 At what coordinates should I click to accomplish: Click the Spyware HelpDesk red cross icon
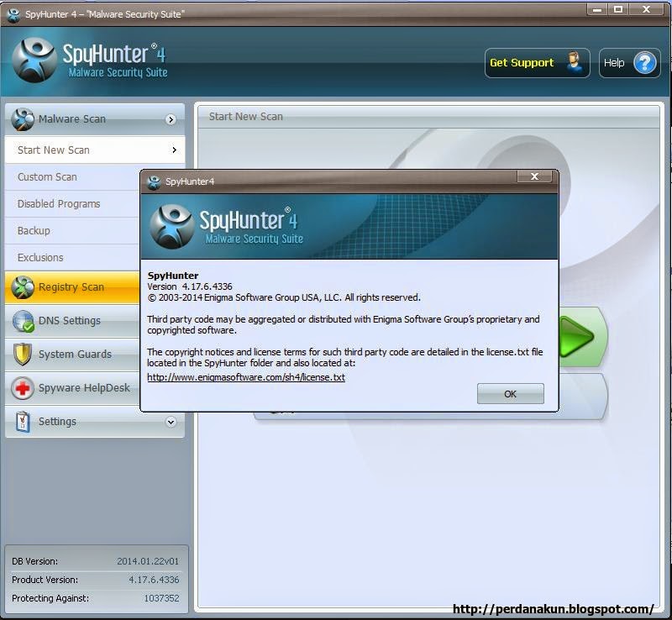point(23,388)
